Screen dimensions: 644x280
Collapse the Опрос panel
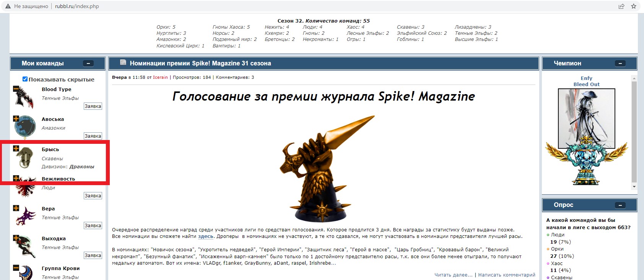coord(620,205)
